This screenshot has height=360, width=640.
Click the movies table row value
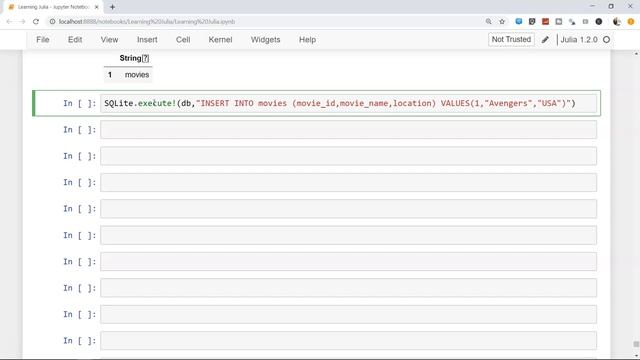pos(137,75)
